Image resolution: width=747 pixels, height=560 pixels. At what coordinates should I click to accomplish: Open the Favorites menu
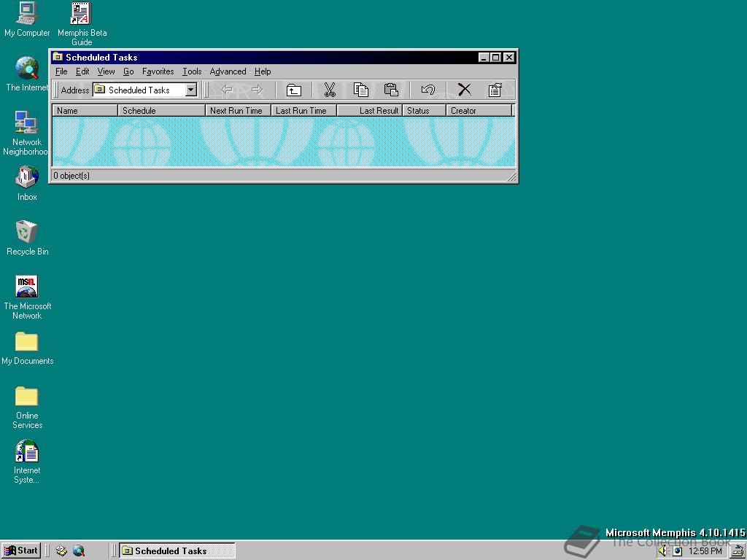pos(158,71)
